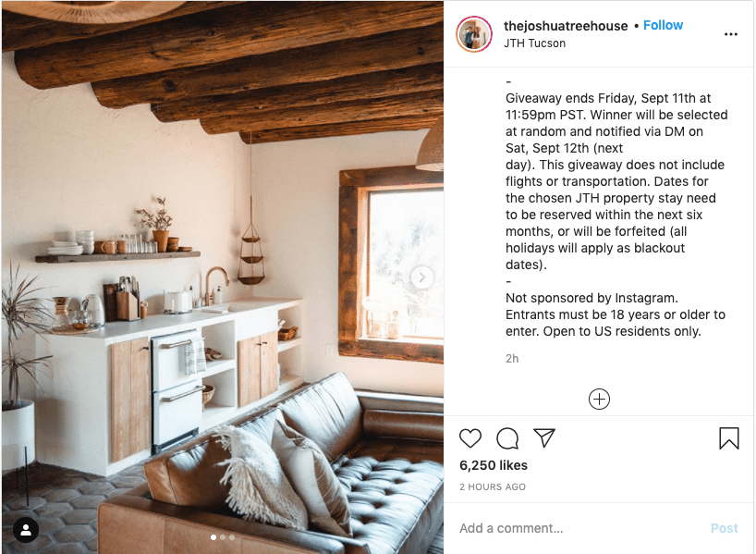
Task: Open comments via speech bubble icon
Action: point(507,438)
